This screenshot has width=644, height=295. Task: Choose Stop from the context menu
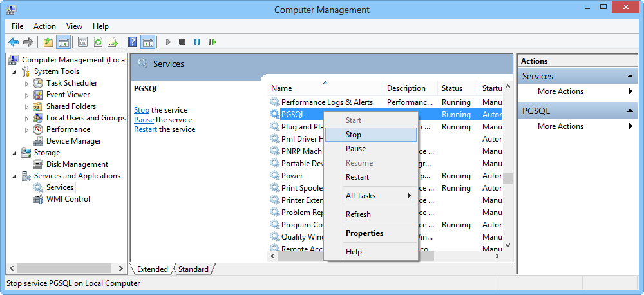(354, 135)
